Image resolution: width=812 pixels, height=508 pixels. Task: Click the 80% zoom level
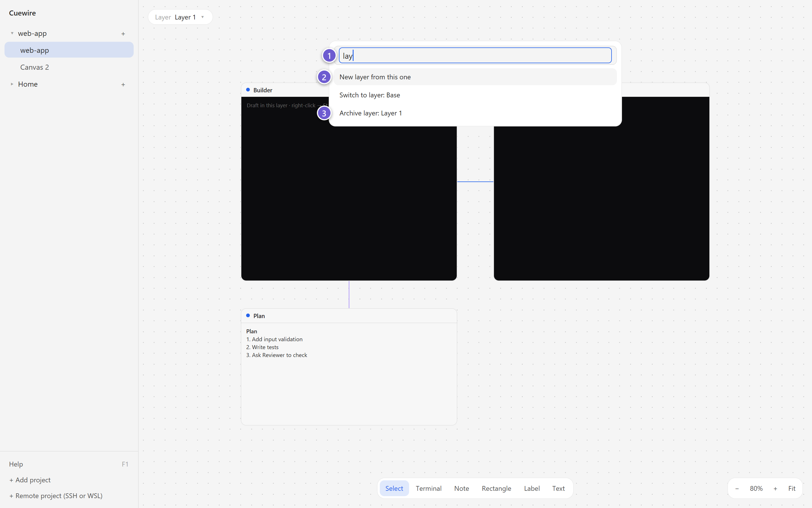click(x=756, y=489)
